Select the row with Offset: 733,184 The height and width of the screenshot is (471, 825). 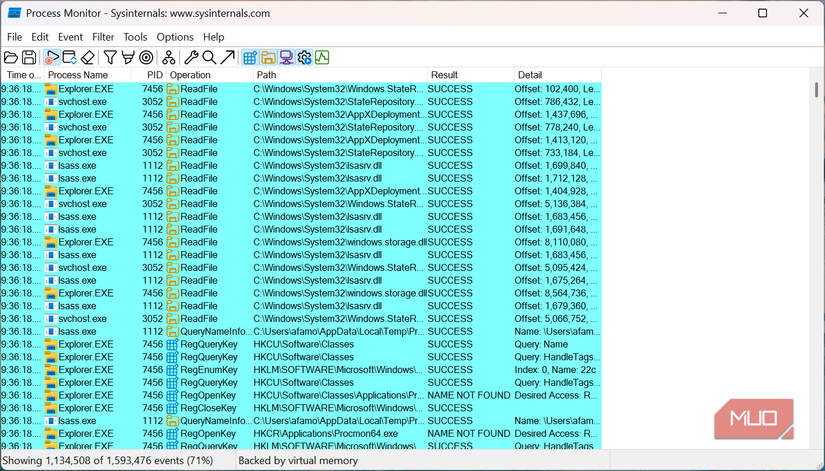(x=301, y=153)
